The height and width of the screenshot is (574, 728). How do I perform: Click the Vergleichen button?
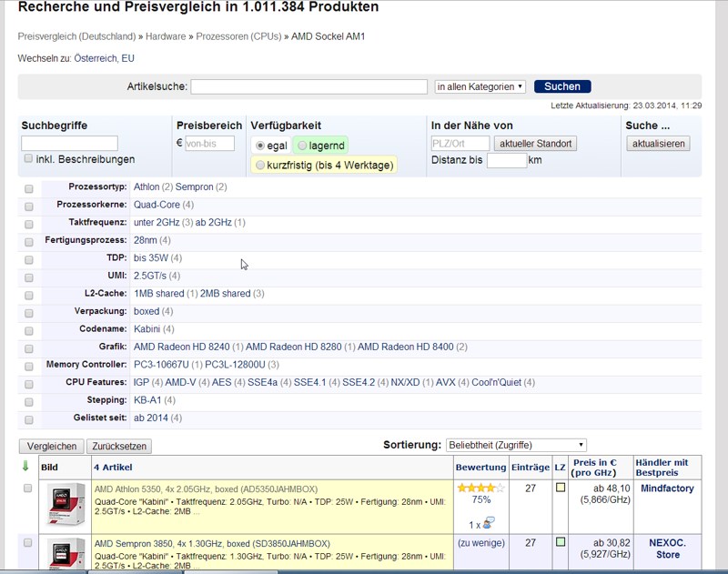click(x=52, y=447)
